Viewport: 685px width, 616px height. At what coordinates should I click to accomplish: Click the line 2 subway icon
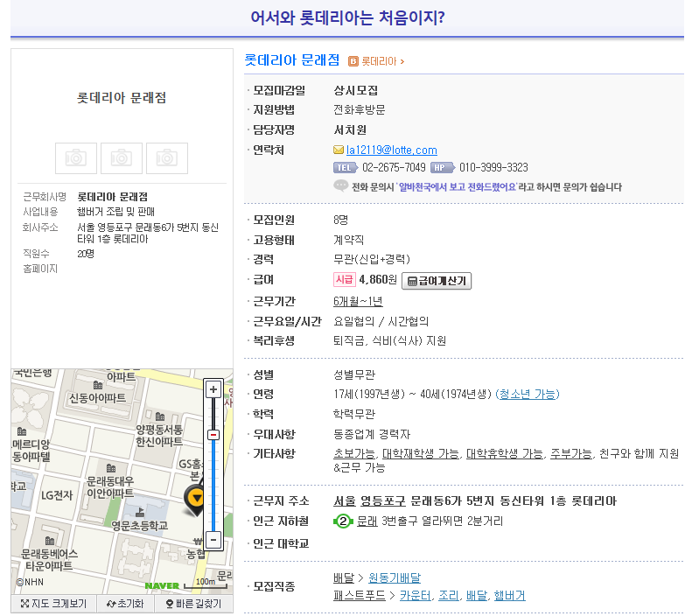click(x=343, y=521)
